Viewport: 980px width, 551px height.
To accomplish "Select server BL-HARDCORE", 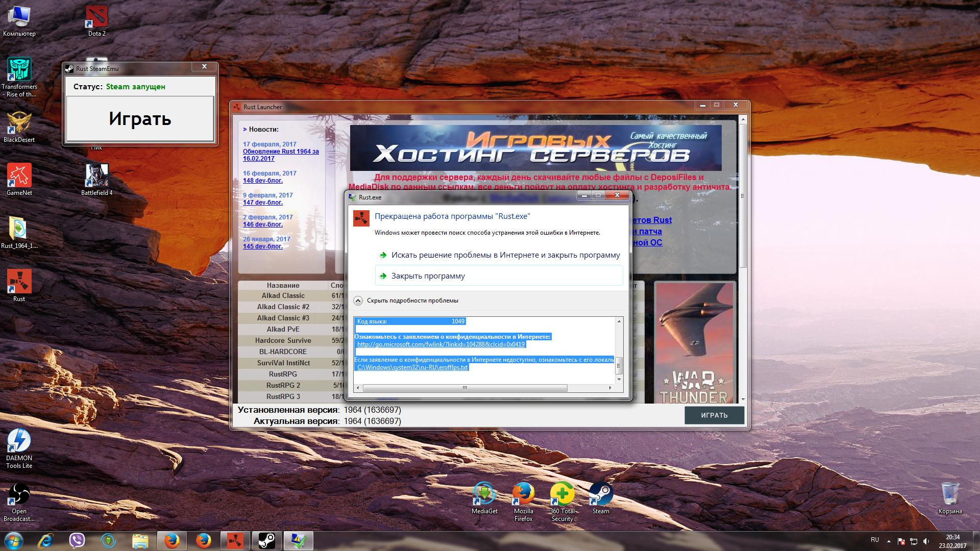I will (283, 352).
